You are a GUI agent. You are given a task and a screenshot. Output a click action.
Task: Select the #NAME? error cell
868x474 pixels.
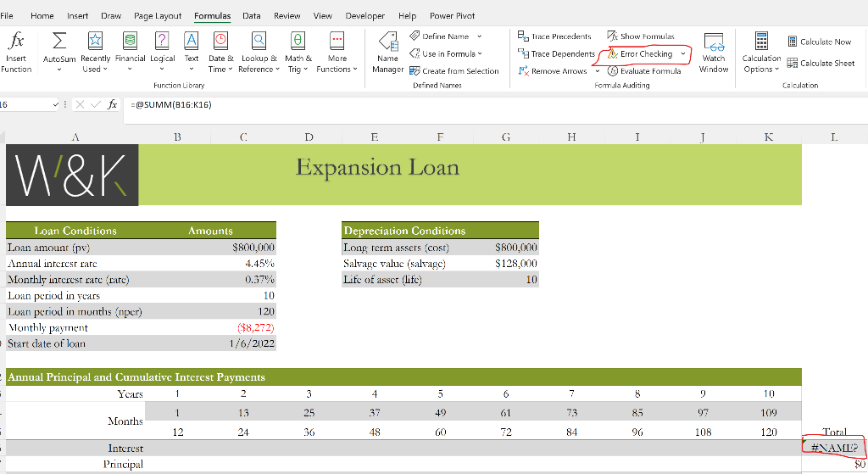click(x=834, y=448)
